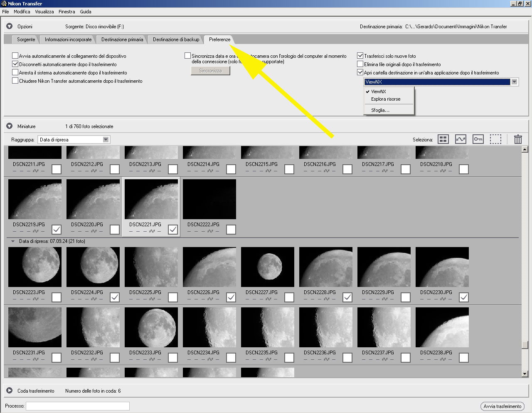Image resolution: width=532 pixels, height=413 pixels.
Task: Click the 'Numero delle foto in coda: 6' text
Action: coord(93,391)
